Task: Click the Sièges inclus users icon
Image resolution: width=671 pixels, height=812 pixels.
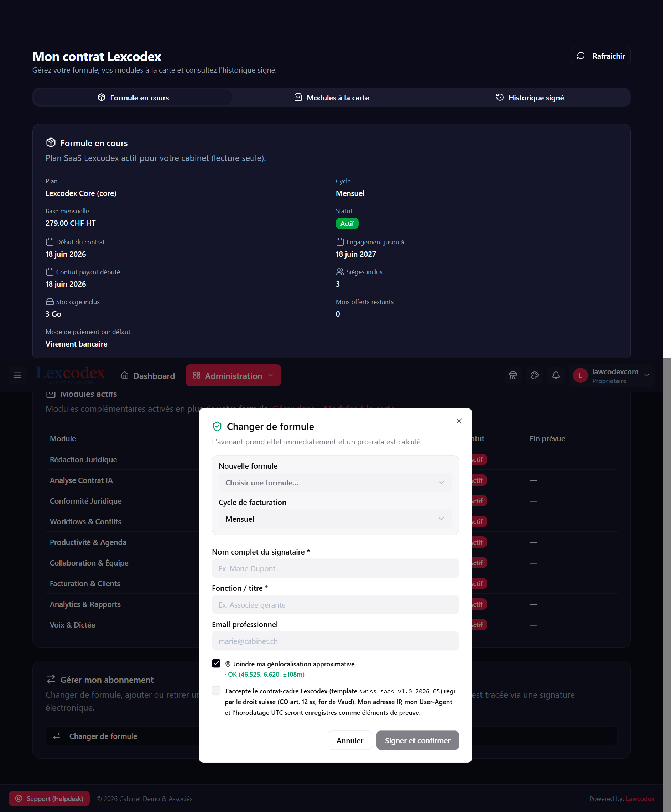Action: (340, 272)
